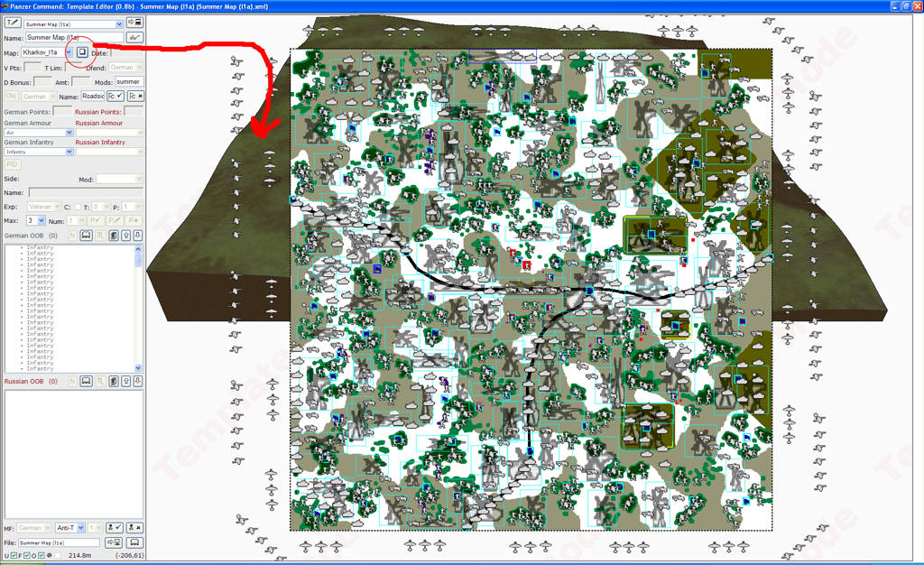
Task: Click the list document icon in Russian OOB row
Action: (113, 381)
